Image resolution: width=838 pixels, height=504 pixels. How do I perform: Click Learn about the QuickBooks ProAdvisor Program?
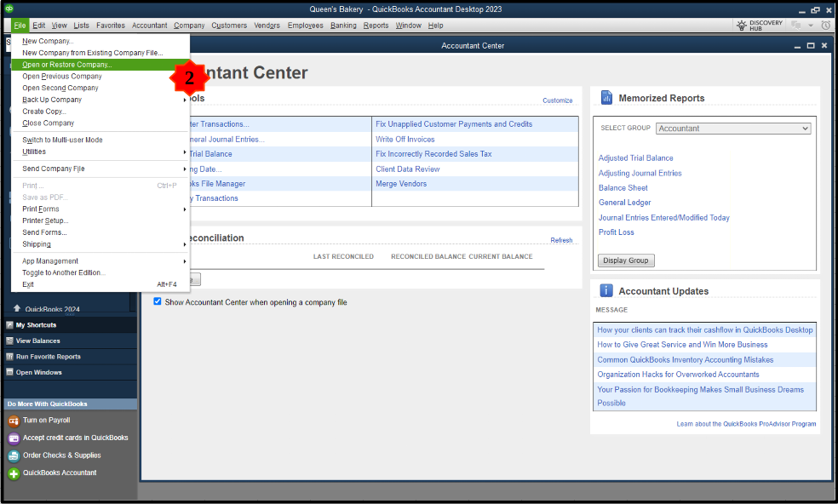click(746, 424)
